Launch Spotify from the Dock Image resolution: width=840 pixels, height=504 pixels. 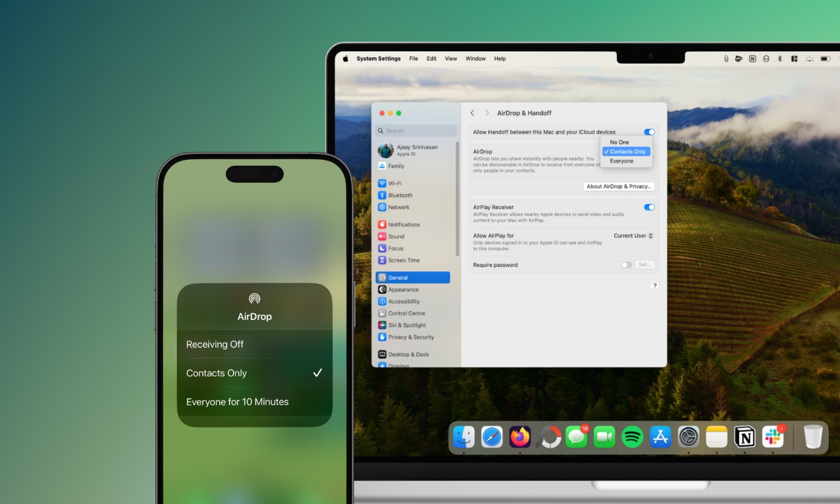[x=632, y=437]
